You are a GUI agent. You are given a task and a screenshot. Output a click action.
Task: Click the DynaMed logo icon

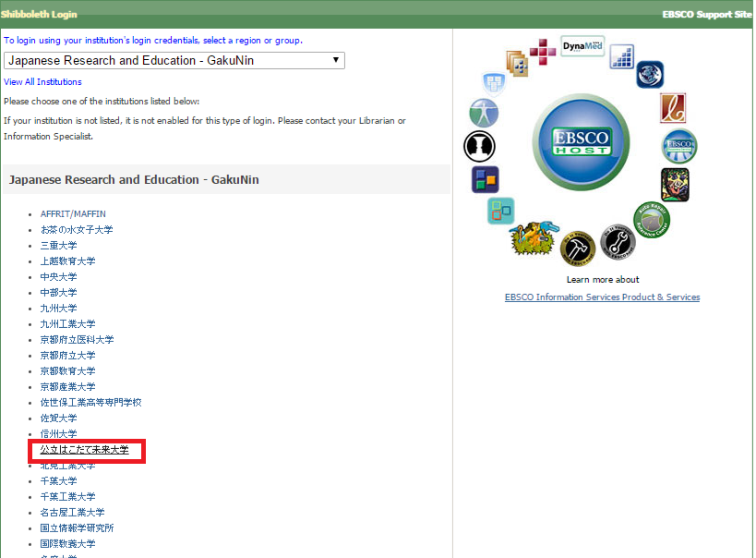(x=582, y=46)
